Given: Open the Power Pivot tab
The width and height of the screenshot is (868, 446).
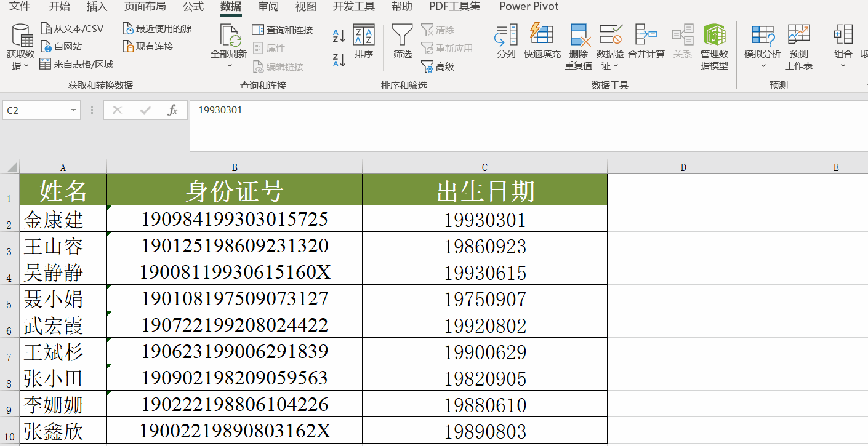Looking at the screenshot, I should pos(528,7).
